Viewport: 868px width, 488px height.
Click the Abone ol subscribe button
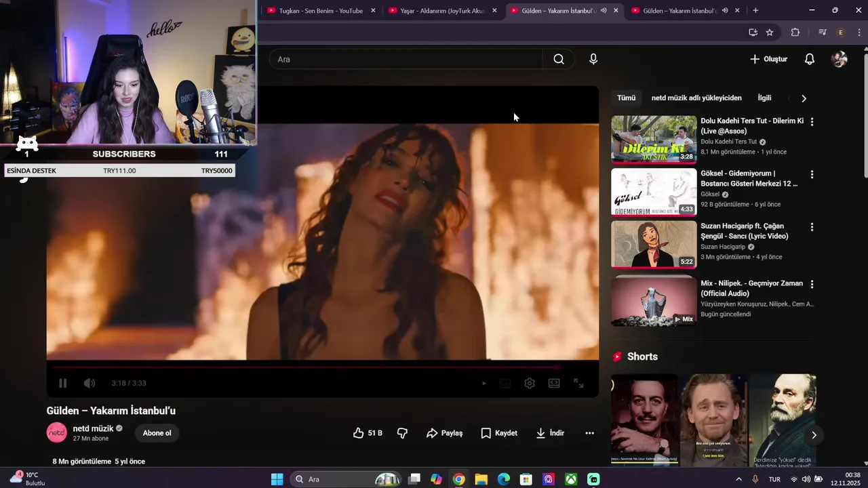157,433
